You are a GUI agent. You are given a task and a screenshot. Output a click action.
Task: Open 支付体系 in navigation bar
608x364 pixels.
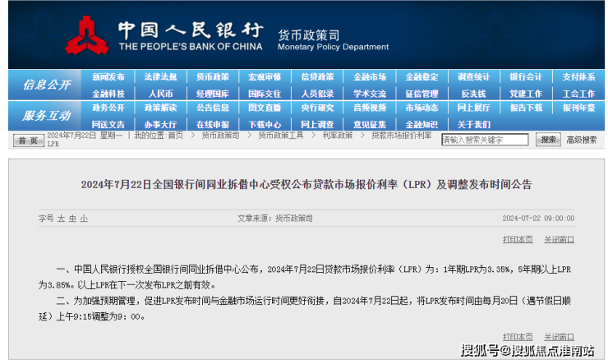[579, 77]
